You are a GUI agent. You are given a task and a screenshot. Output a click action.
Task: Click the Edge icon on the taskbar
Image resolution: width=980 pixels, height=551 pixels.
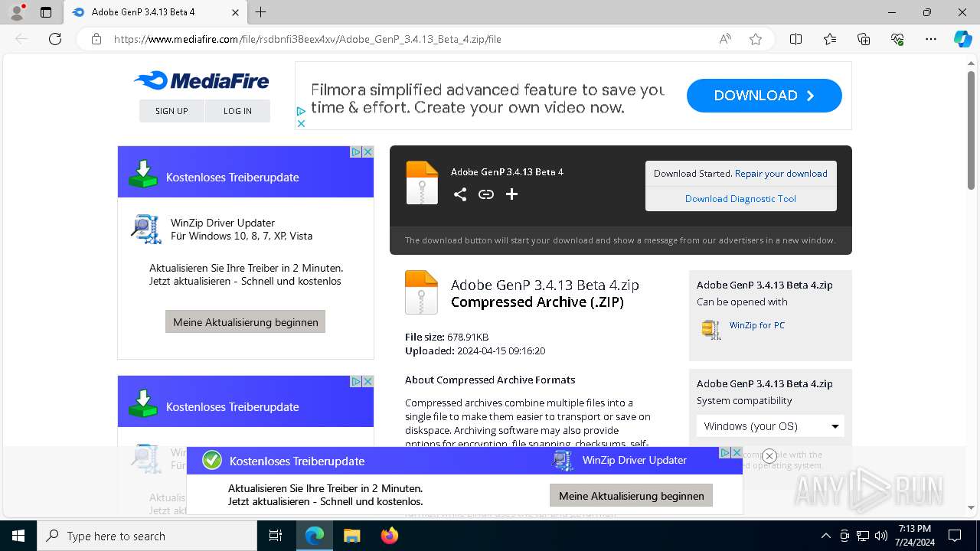[315, 536]
